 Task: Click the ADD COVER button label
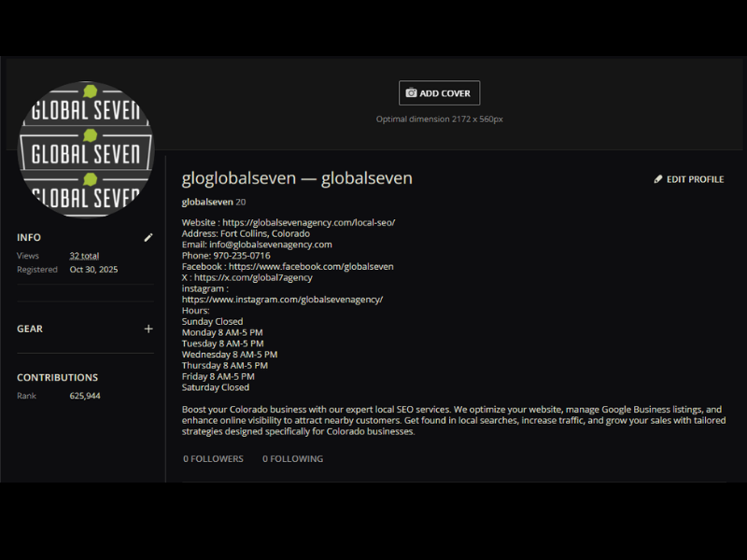[x=444, y=93]
